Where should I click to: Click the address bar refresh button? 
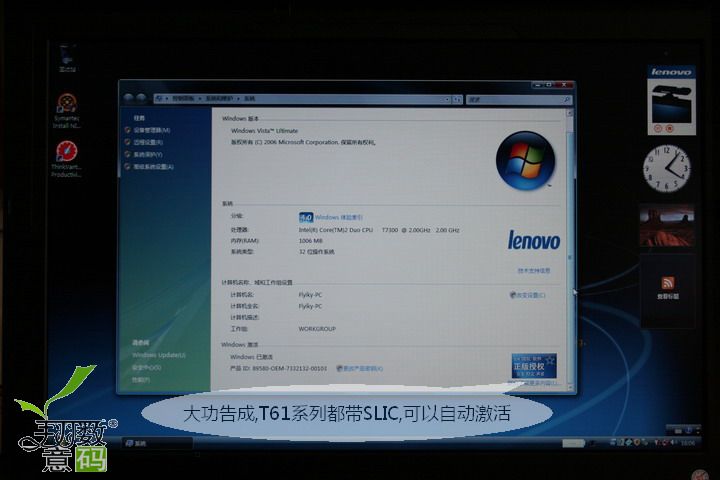457,99
